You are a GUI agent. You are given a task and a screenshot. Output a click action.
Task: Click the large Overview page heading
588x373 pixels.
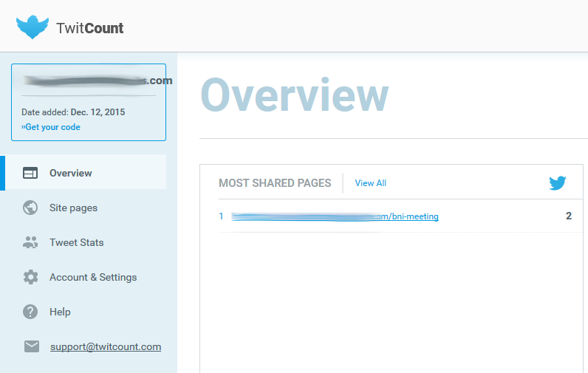coord(295,95)
